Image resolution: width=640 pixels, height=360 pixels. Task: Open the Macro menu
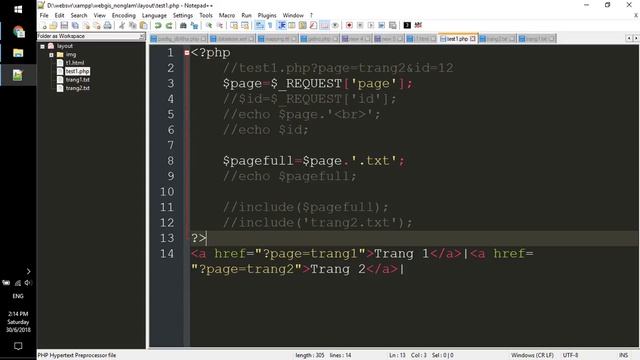(x=227, y=15)
